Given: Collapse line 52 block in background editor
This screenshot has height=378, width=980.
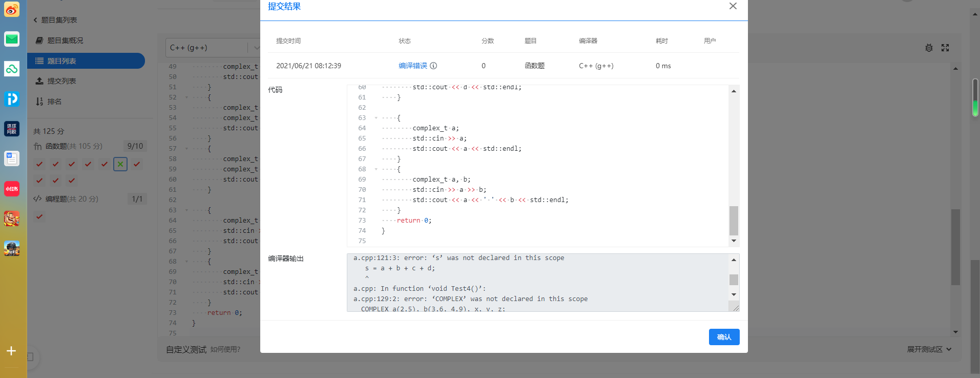Looking at the screenshot, I should pyautogui.click(x=186, y=97).
